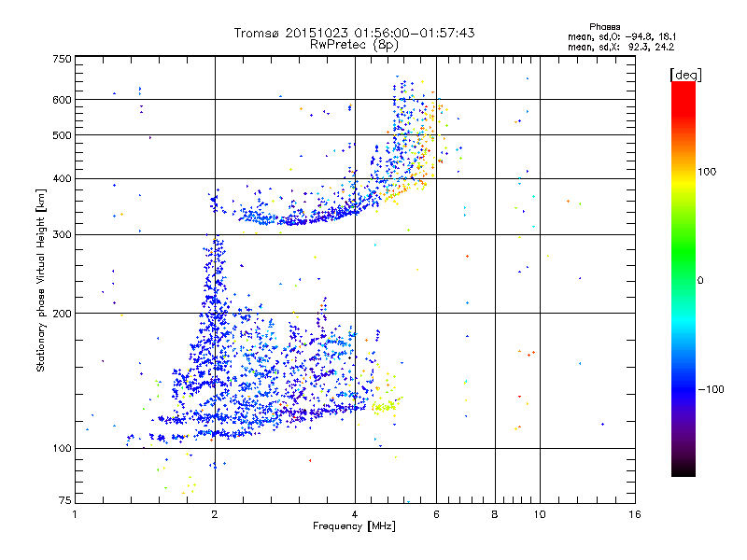The height and width of the screenshot is (560, 747).
Task: Click the '[deg]' colorbar unit label
Action: pos(685,76)
